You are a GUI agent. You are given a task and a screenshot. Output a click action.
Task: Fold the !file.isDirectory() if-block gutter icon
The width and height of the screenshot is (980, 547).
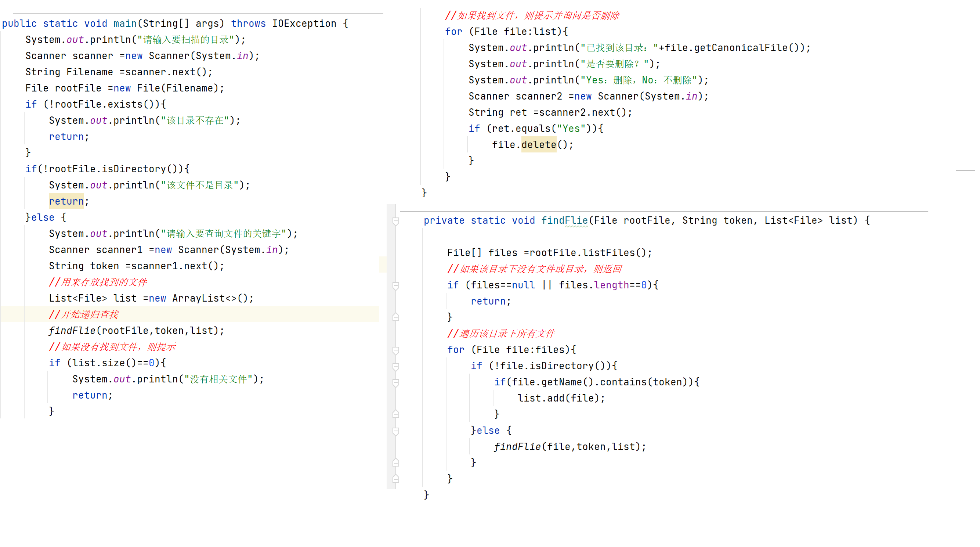[x=396, y=366]
